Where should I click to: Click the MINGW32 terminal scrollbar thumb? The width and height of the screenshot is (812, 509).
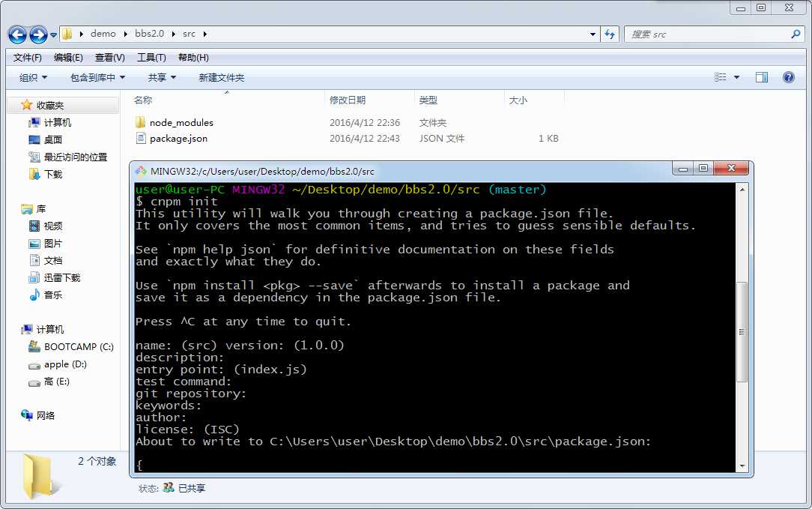click(742, 332)
